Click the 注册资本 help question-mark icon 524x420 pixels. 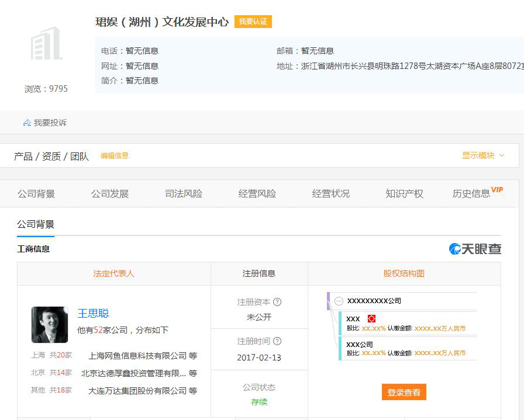tap(277, 302)
